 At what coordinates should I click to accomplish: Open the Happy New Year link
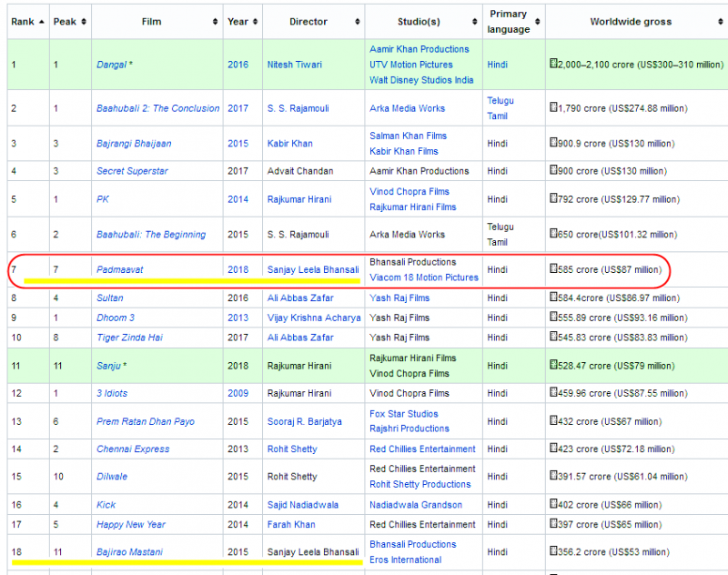tap(131, 524)
